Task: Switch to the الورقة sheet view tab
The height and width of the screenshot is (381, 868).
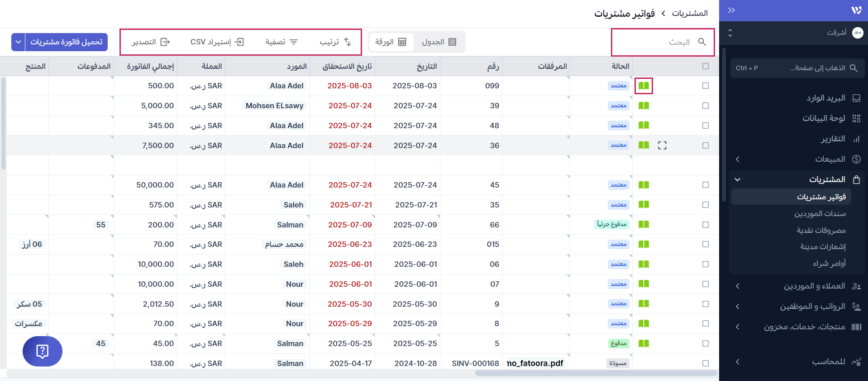Action: coord(391,42)
